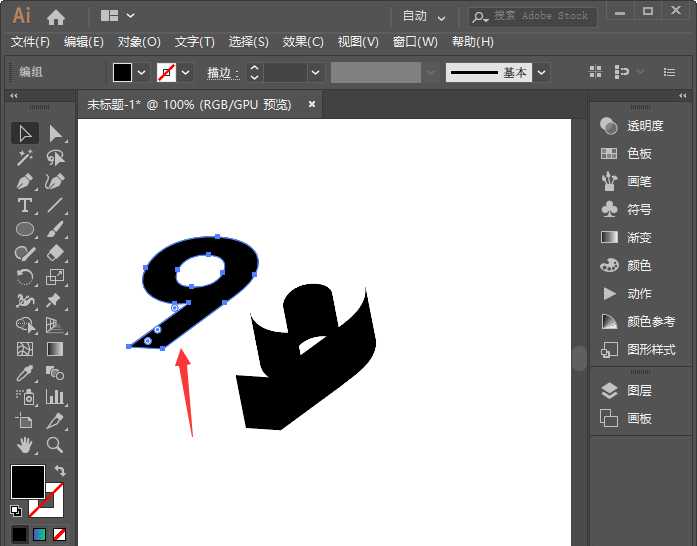The width and height of the screenshot is (697, 546).
Task: Switch to the 未标题-1* document tab
Action: click(189, 104)
